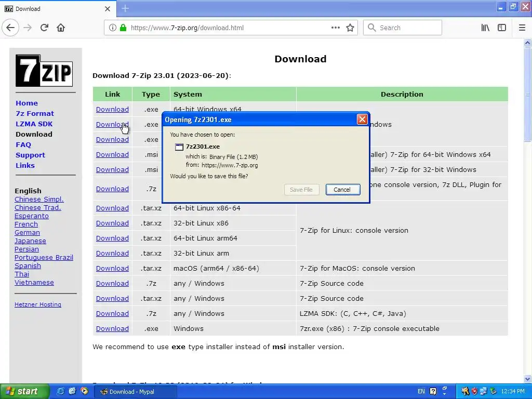532x399 pixels.
Task: Open the browser hamburger menu
Action: (x=522, y=28)
